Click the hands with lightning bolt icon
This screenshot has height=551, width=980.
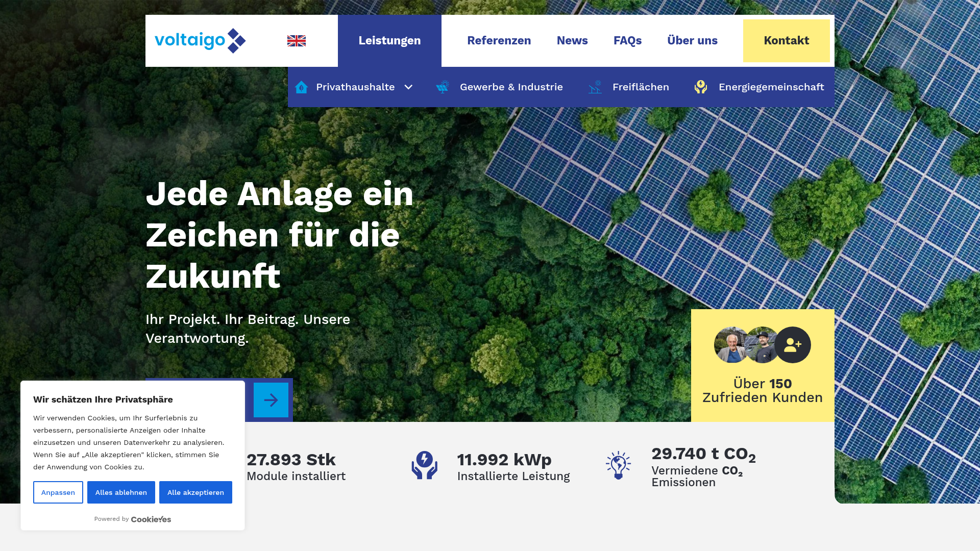point(425,465)
